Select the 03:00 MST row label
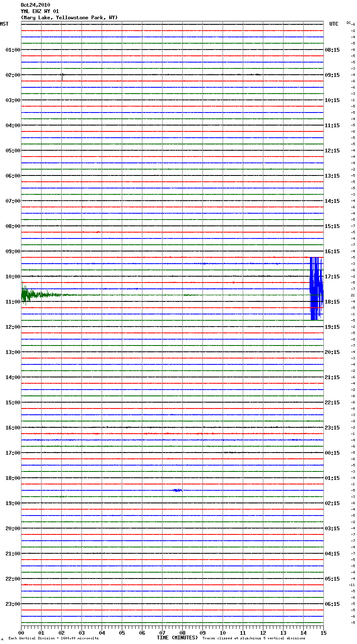 [13, 100]
